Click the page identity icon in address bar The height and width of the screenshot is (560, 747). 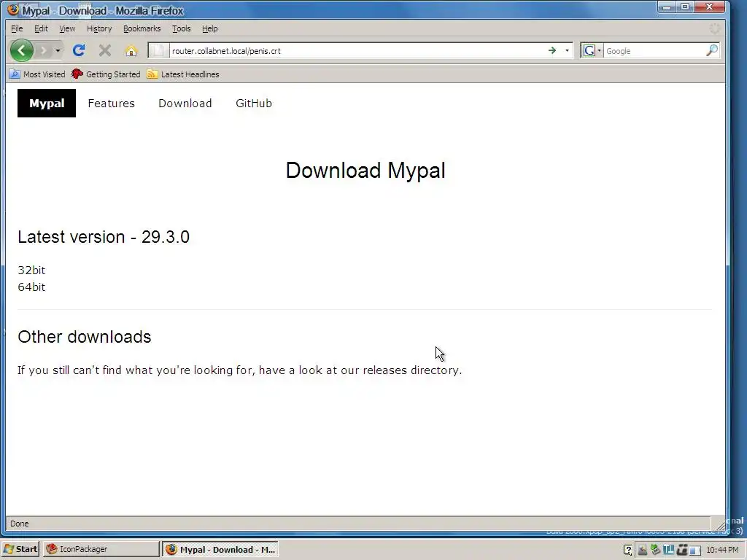point(158,50)
